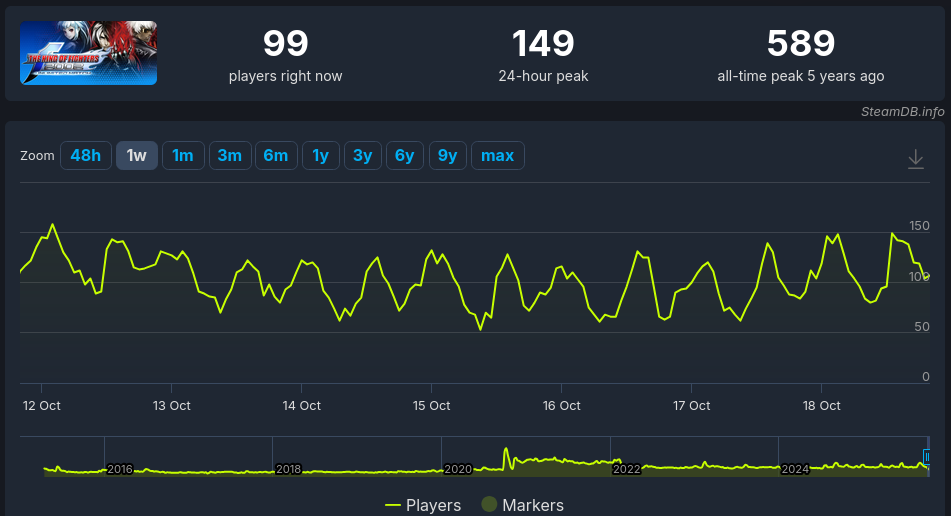Click the '150' y-axis label
This screenshot has width=951, height=516.
pos(919,226)
